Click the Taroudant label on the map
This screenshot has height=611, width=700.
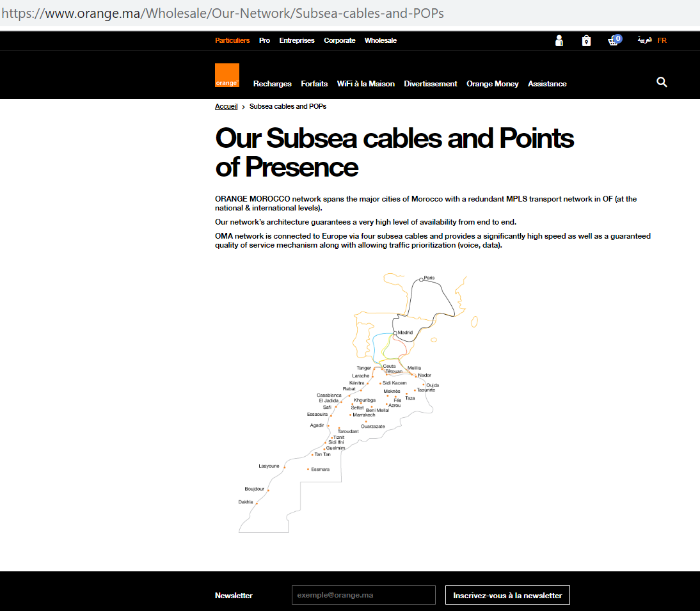[x=348, y=432]
